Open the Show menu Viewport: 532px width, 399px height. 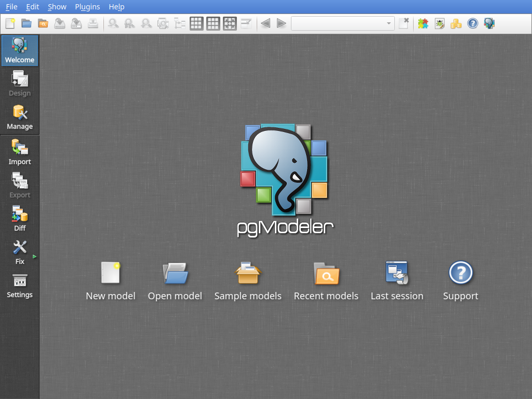[57, 7]
